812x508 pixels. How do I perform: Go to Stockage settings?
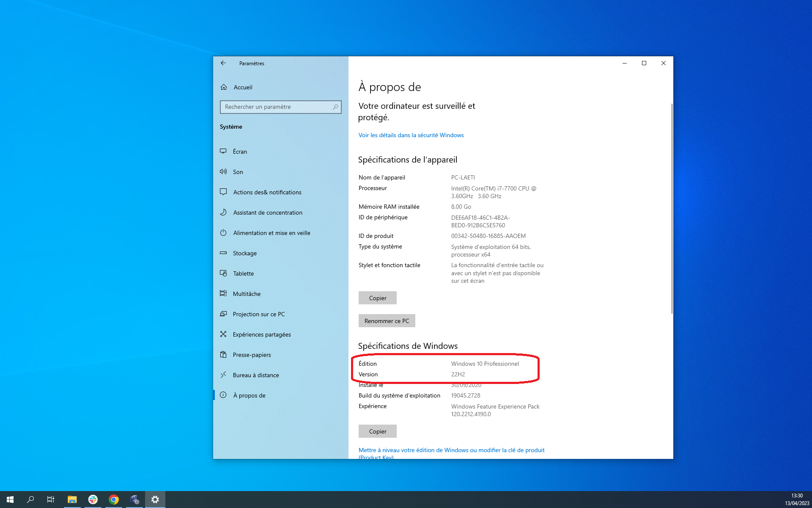244,253
